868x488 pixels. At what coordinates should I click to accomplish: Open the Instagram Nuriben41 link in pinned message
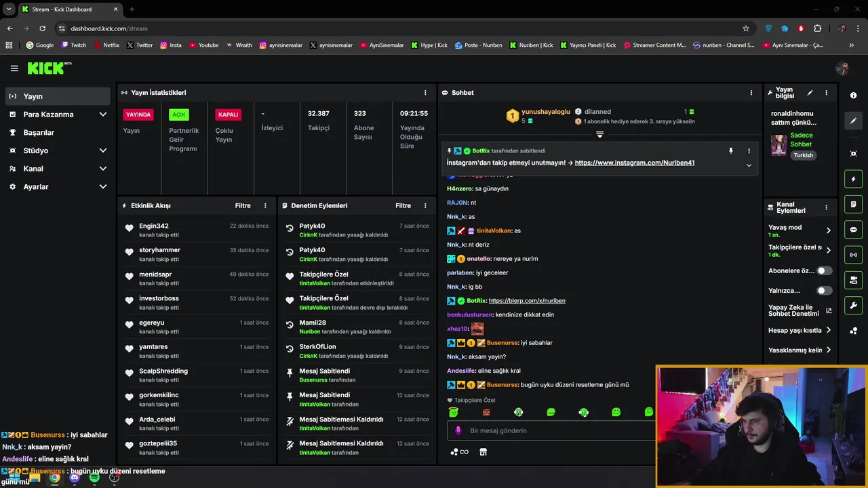pos(635,163)
